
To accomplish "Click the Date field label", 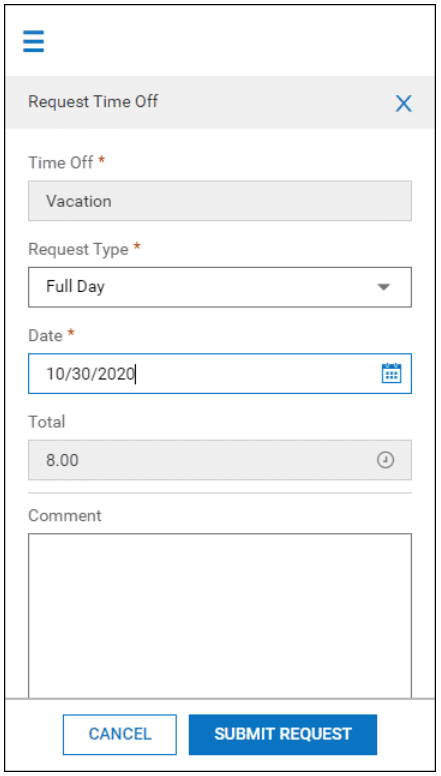I will coord(45,336).
